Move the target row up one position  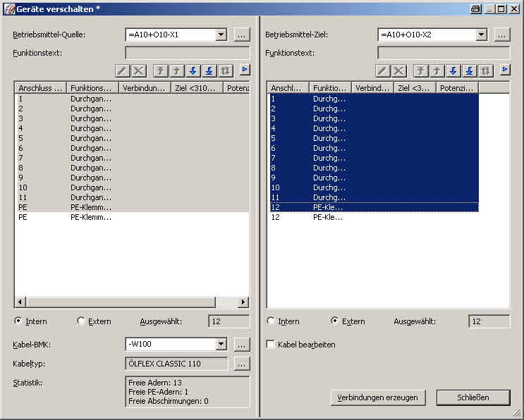pos(437,70)
